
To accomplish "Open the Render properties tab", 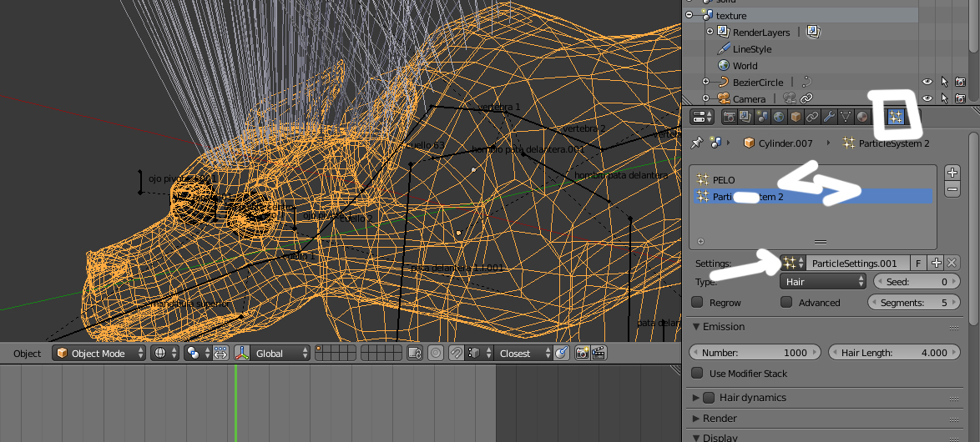I will pyautogui.click(x=730, y=116).
